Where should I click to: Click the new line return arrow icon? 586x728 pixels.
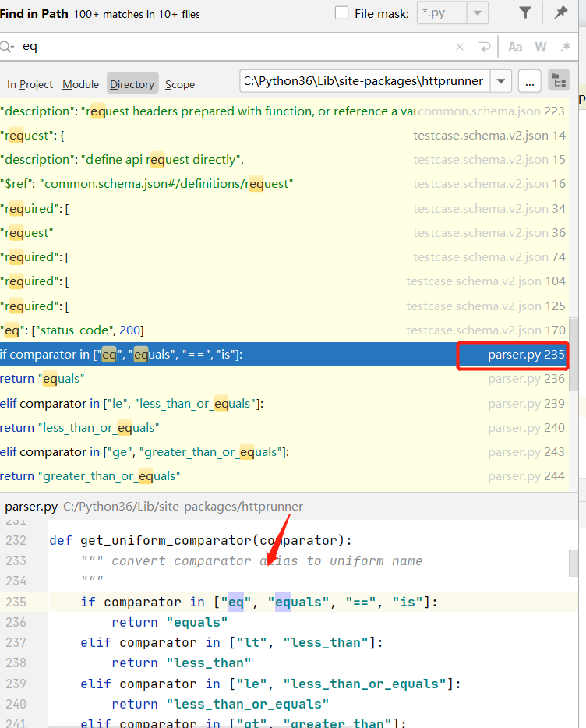(485, 47)
